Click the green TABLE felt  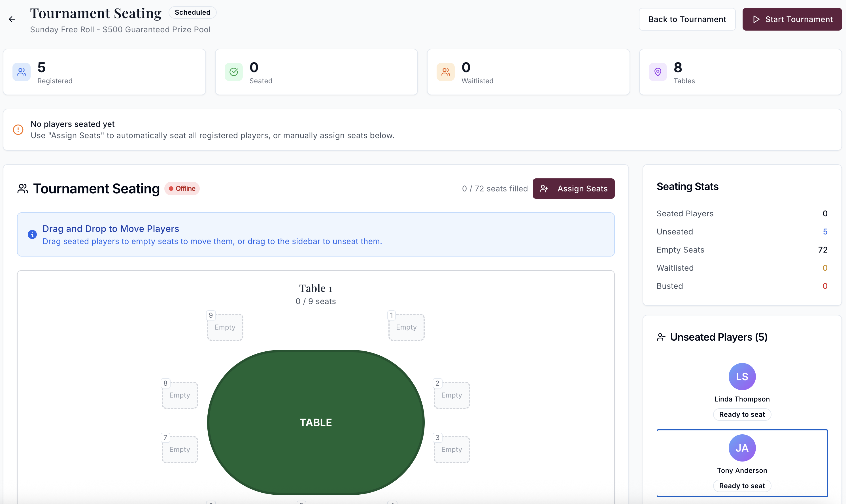click(316, 422)
